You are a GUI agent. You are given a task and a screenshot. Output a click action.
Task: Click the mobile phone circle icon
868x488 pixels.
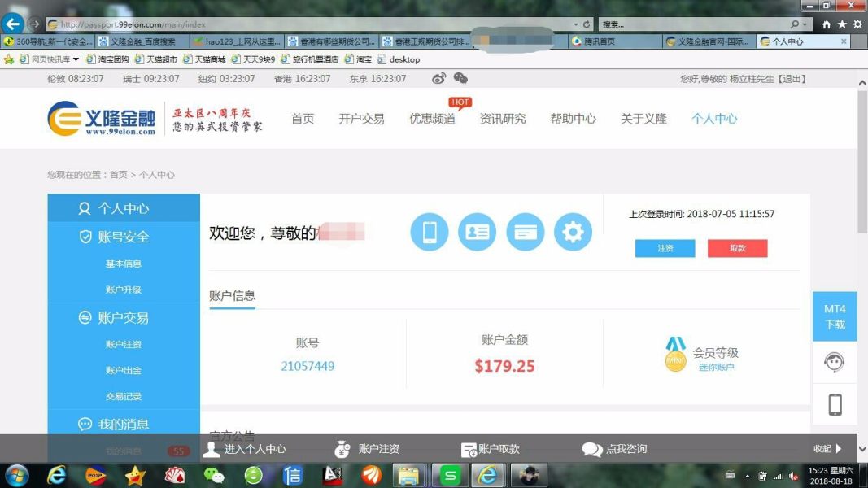point(430,232)
